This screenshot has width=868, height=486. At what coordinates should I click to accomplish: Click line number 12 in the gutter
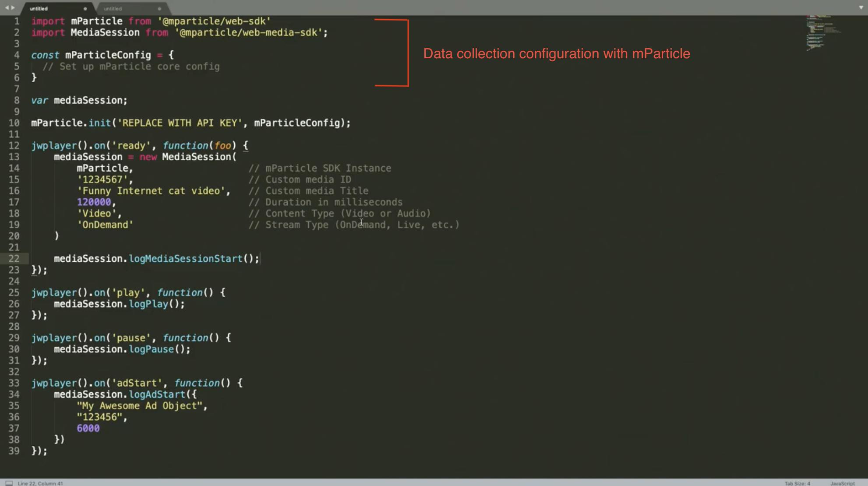14,145
